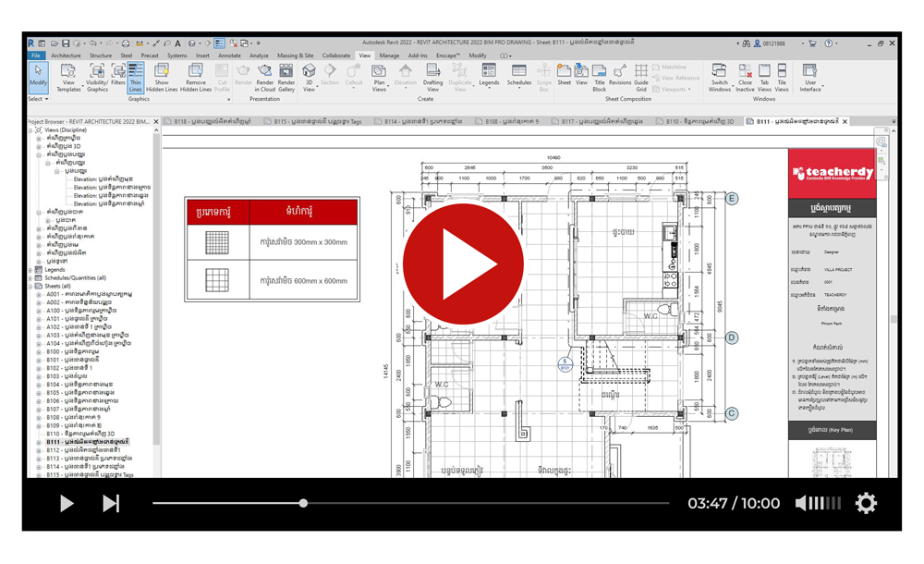Open the Select panel dropdown
The width and height of the screenshot is (924, 564).
coord(38,99)
